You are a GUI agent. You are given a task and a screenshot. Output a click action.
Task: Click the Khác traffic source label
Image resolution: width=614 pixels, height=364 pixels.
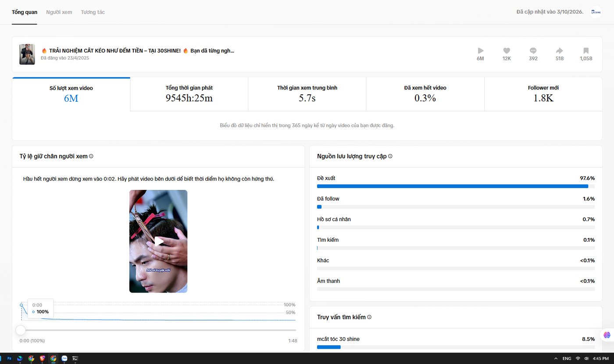pyautogui.click(x=323, y=261)
